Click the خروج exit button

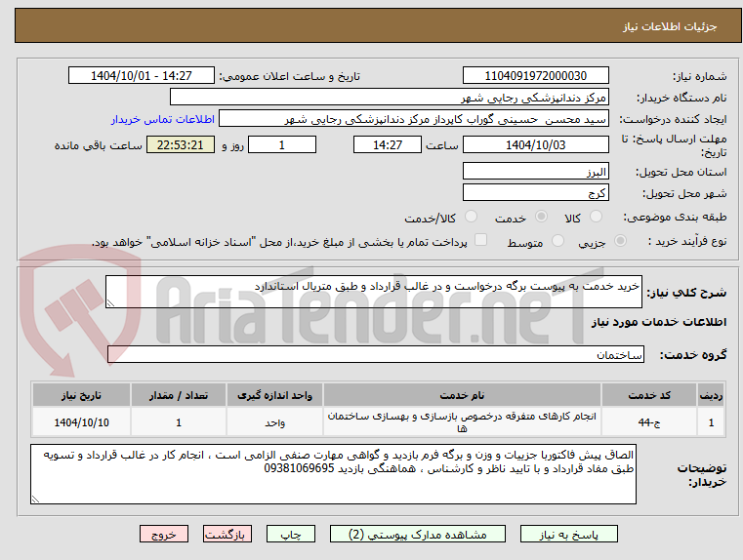tap(164, 534)
